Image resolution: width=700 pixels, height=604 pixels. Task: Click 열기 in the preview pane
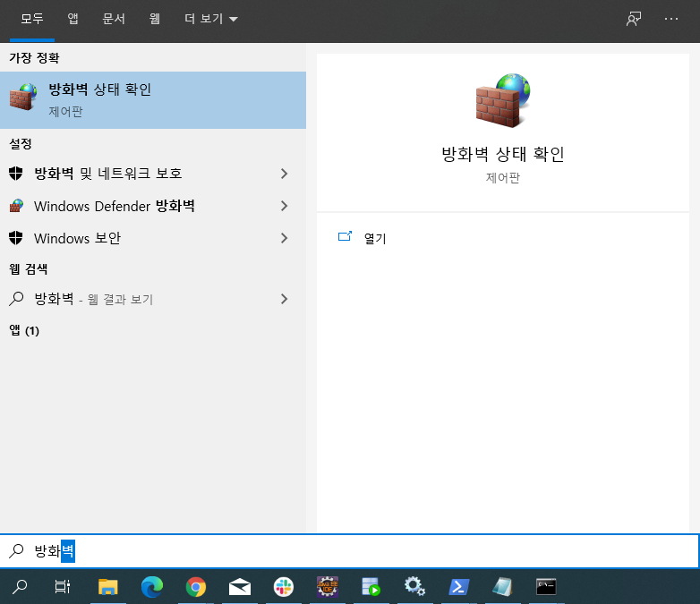(x=375, y=238)
